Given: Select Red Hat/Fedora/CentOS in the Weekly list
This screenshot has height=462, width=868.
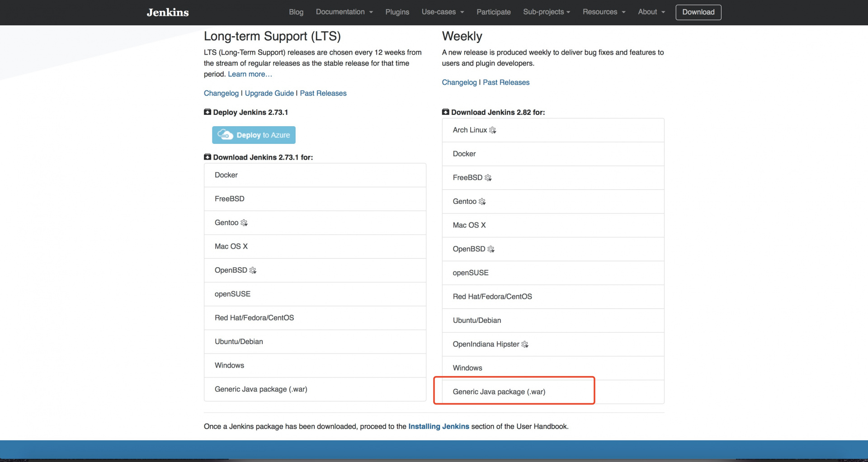Looking at the screenshot, I should pyautogui.click(x=553, y=297).
